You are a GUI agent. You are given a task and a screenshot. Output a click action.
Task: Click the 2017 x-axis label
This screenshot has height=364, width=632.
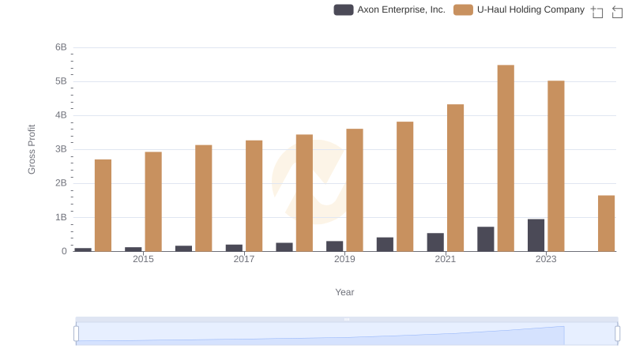click(244, 259)
